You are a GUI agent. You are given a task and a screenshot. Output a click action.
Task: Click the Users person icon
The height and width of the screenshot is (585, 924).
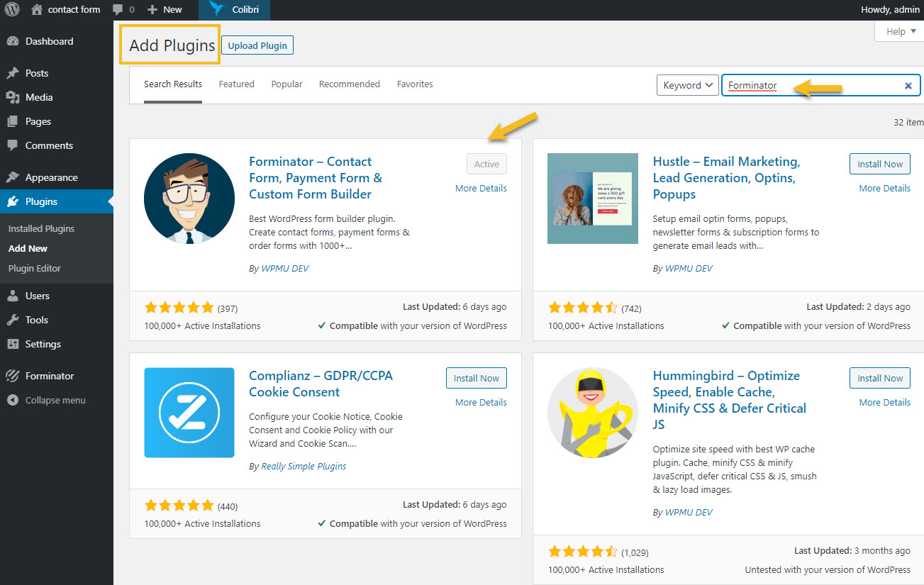click(13, 296)
